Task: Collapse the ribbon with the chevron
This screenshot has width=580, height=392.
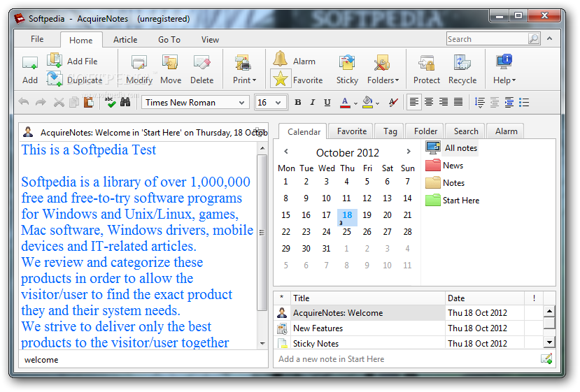Action: (x=550, y=38)
